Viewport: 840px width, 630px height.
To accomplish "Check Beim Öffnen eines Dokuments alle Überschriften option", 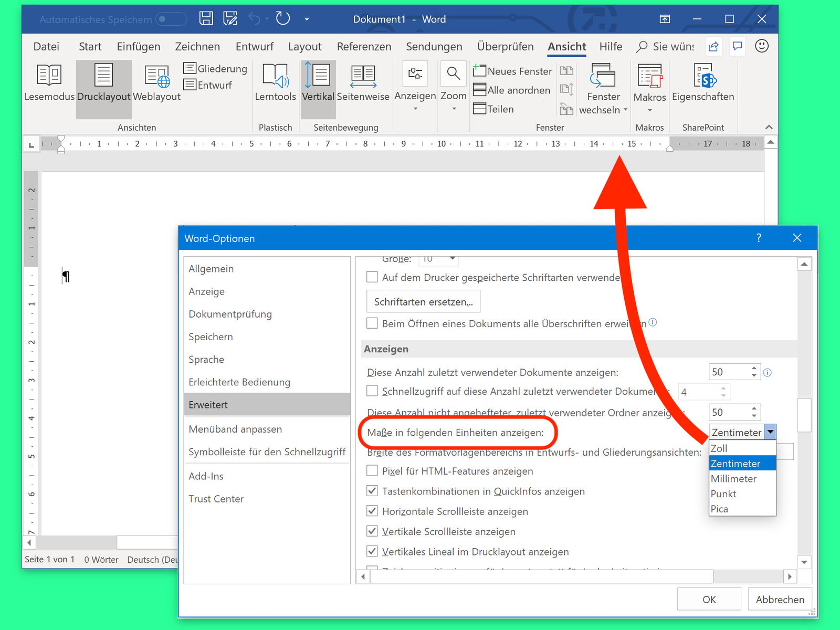I will pyautogui.click(x=372, y=323).
